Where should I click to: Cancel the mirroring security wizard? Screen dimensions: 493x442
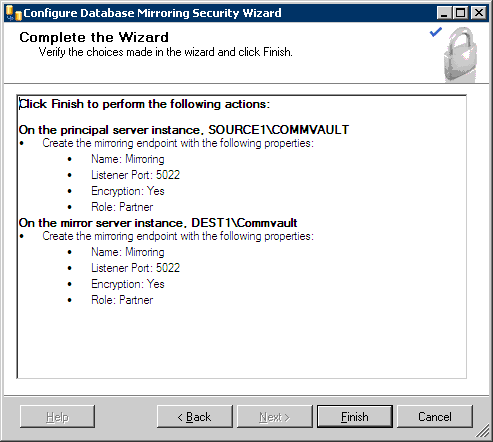435,416
